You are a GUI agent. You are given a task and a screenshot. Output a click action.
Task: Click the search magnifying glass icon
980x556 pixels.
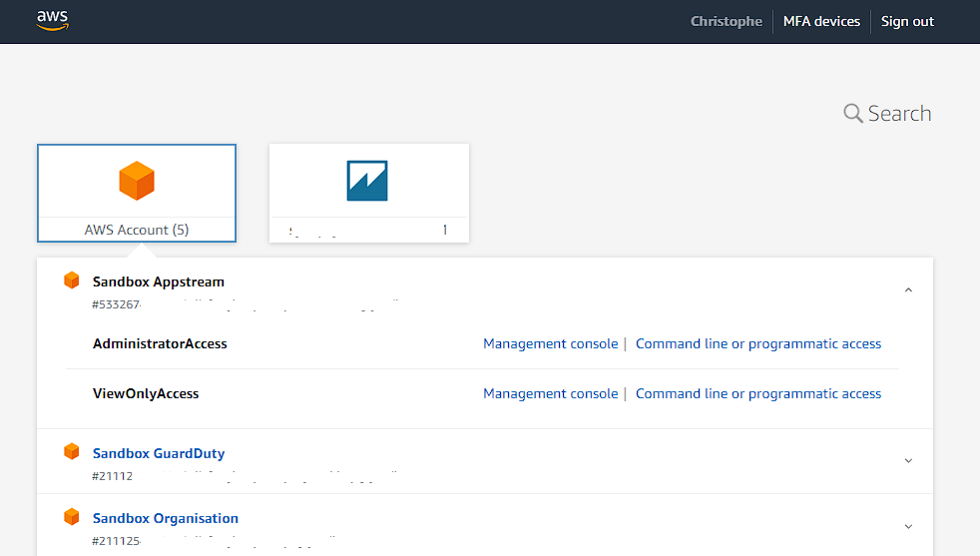[x=852, y=114]
